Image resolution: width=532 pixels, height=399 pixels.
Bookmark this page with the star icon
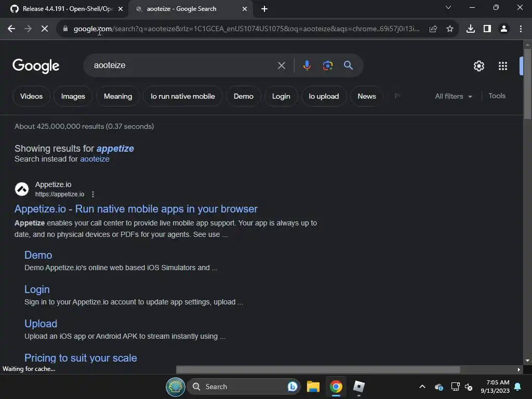click(x=450, y=29)
